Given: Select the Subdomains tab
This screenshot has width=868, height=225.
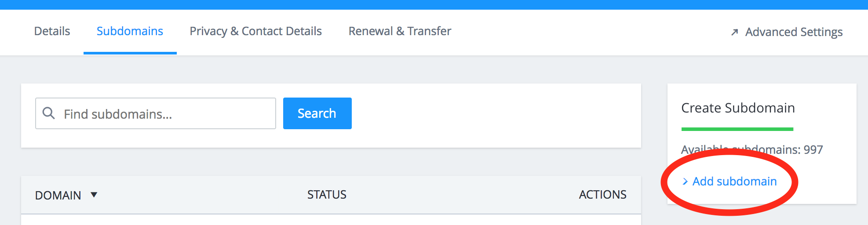Looking at the screenshot, I should [x=130, y=31].
